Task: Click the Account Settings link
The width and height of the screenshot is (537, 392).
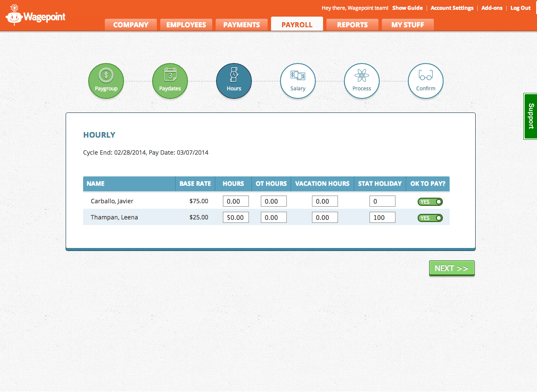Action: click(452, 8)
